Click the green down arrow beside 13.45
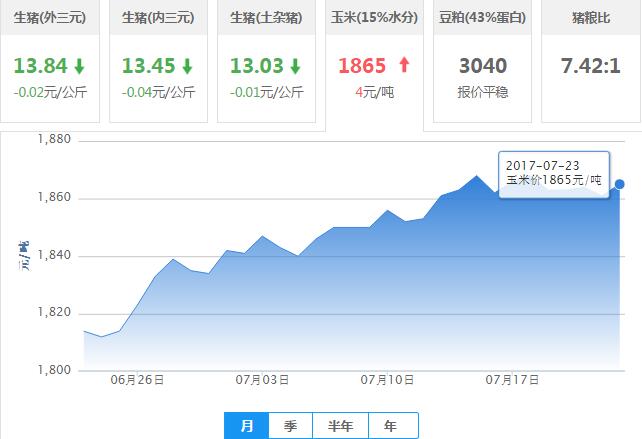 pos(187,66)
